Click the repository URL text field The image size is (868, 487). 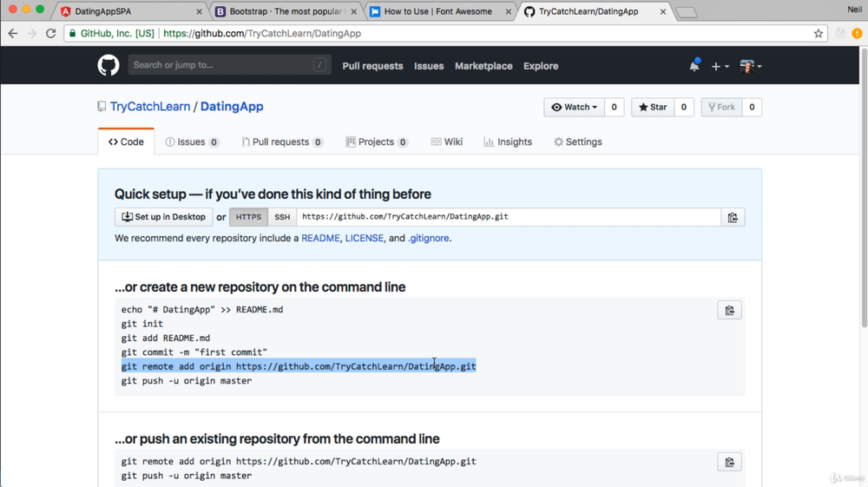click(x=509, y=217)
